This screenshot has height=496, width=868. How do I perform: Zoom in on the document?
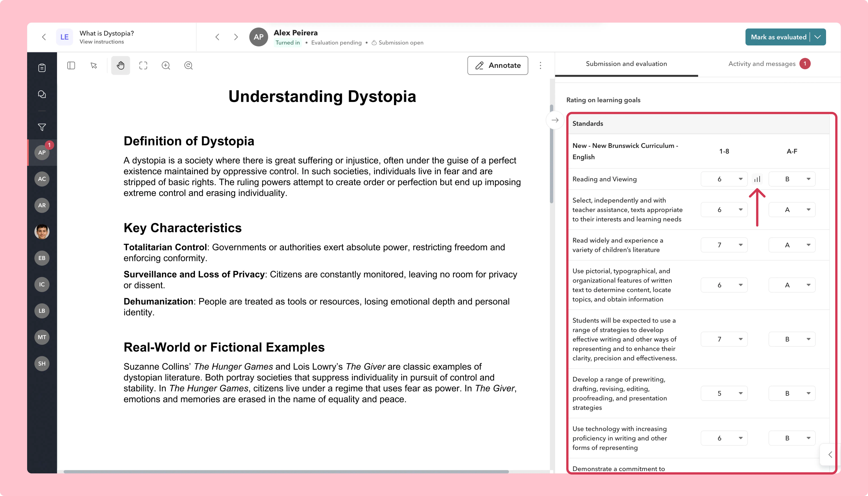166,65
